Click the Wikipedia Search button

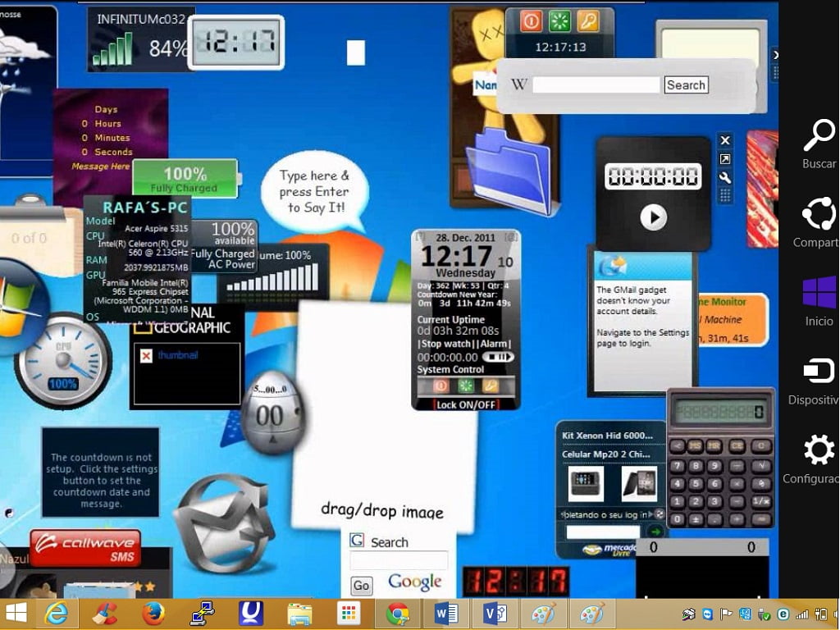(x=686, y=85)
